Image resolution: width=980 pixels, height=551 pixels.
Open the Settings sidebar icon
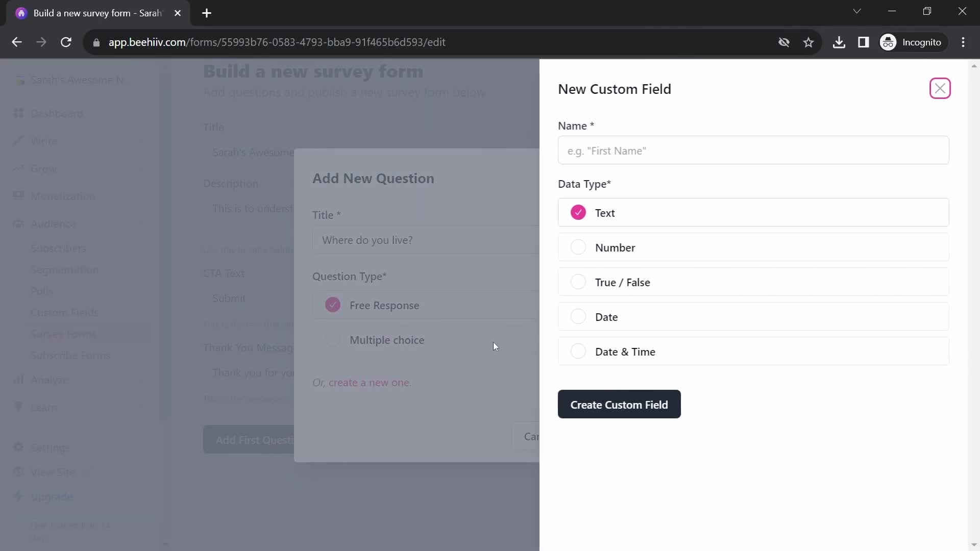click(x=19, y=447)
